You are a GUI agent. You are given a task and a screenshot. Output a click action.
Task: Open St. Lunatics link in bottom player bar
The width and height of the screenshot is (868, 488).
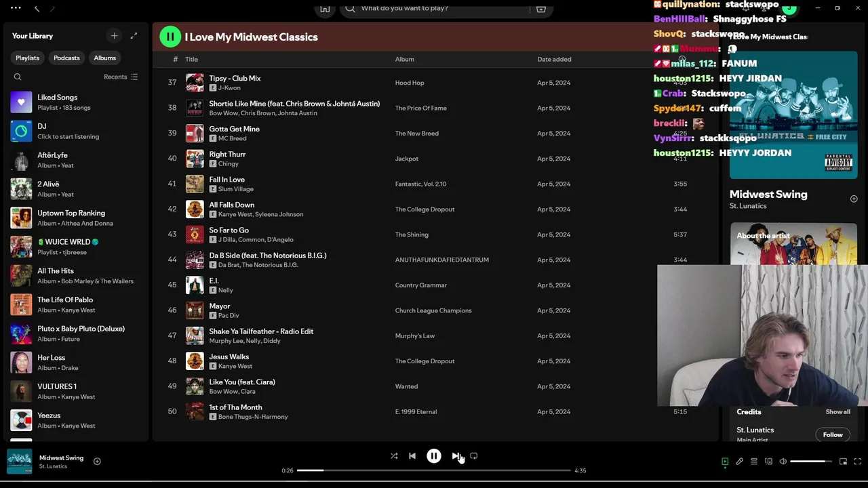coord(53,466)
